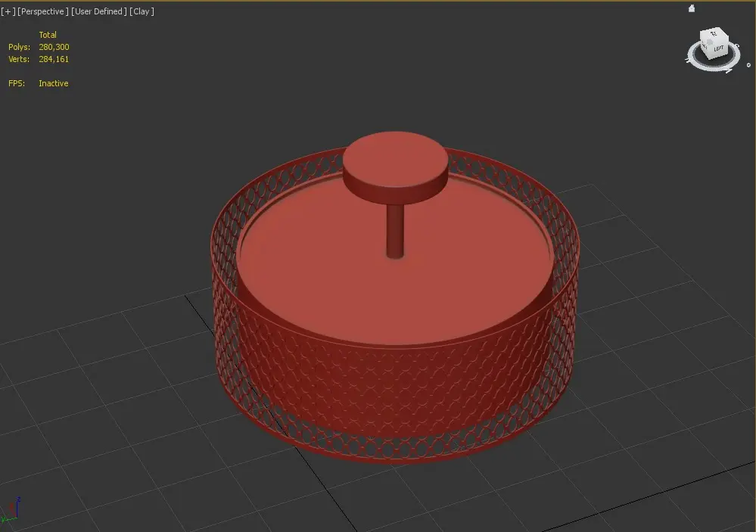Open the ViewCube options menu dot
Viewport: 756px width, 532px height.
748,65
